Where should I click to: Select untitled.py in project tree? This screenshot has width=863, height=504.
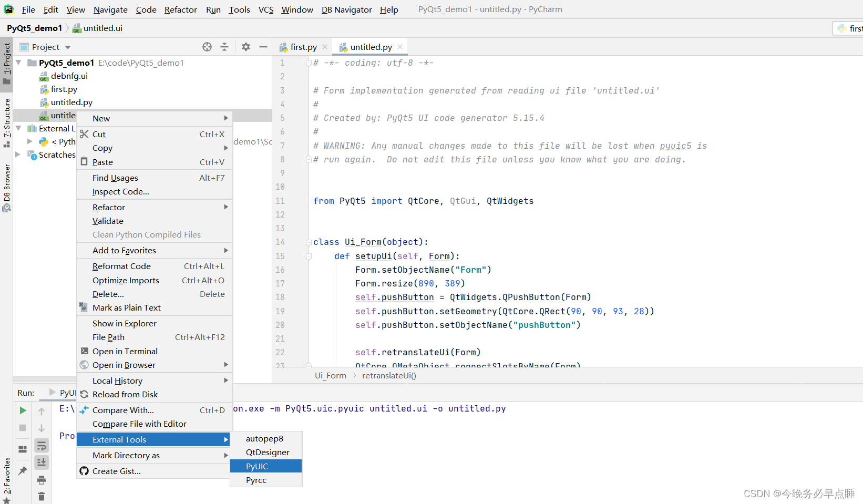(x=66, y=102)
